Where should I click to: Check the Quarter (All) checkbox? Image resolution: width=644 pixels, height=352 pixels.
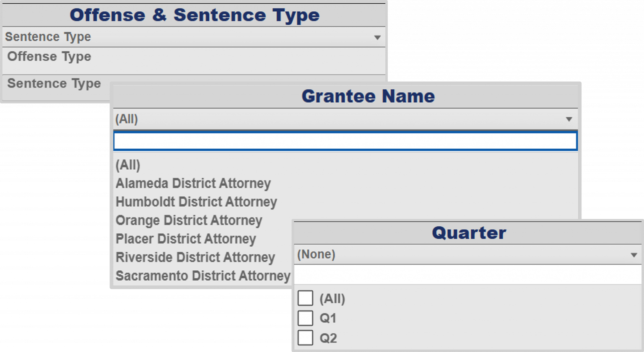click(x=305, y=298)
